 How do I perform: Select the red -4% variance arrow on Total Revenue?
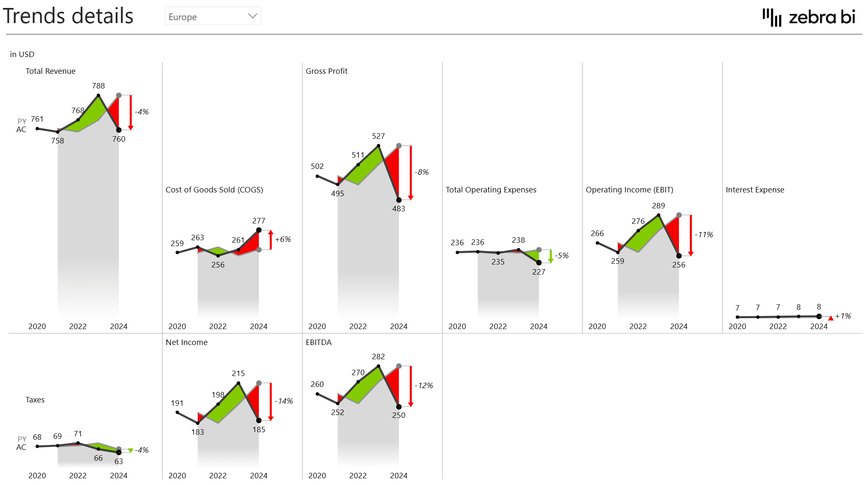131,112
